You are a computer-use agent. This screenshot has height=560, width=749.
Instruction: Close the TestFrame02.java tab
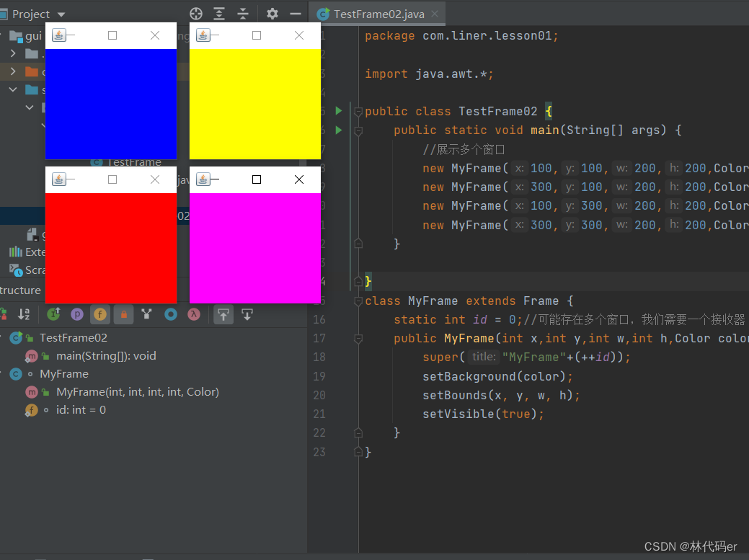[435, 14]
